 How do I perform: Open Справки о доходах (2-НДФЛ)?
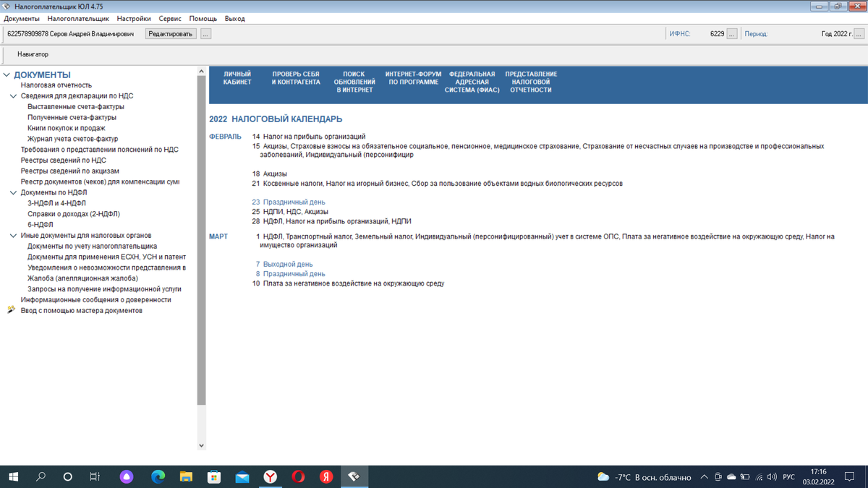click(74, 214)
